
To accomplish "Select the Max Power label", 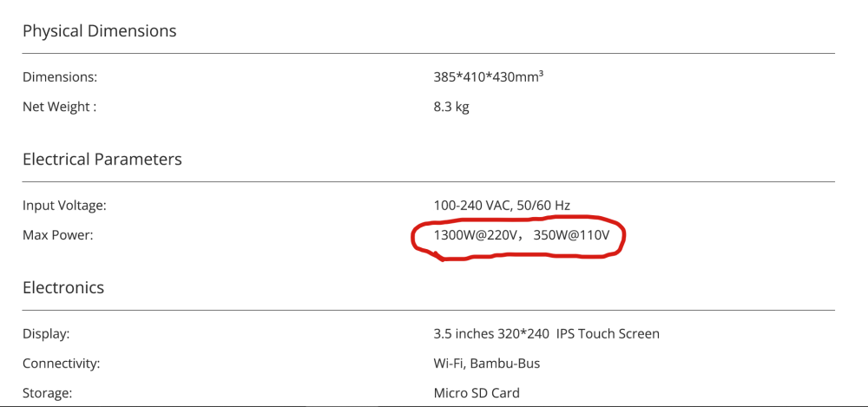I will pos(57,235).
